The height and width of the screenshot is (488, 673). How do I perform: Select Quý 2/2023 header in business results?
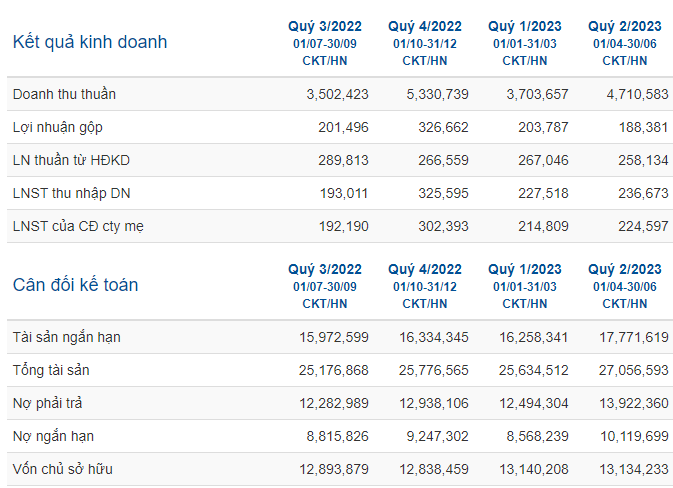tap(625, 27)
